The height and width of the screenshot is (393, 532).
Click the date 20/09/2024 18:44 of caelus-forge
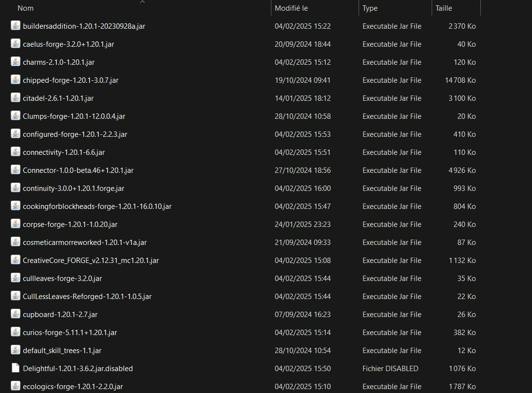pos(303,44)
